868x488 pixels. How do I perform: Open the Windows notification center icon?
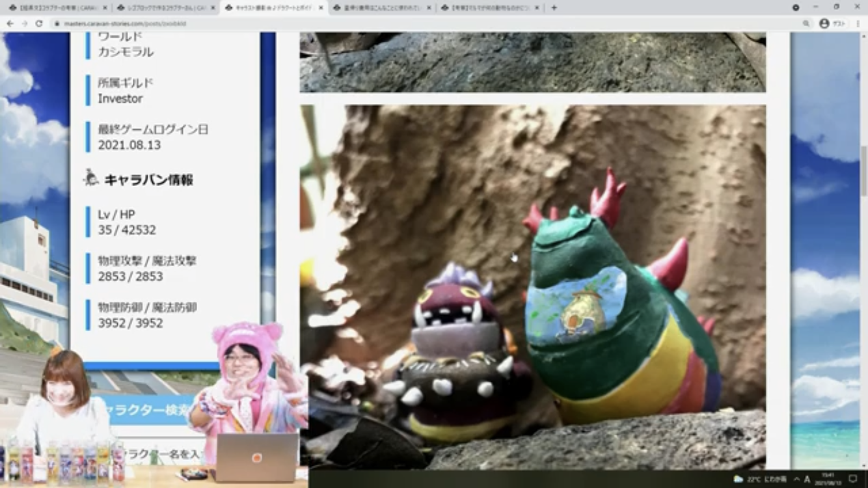(x=852, y=479)
